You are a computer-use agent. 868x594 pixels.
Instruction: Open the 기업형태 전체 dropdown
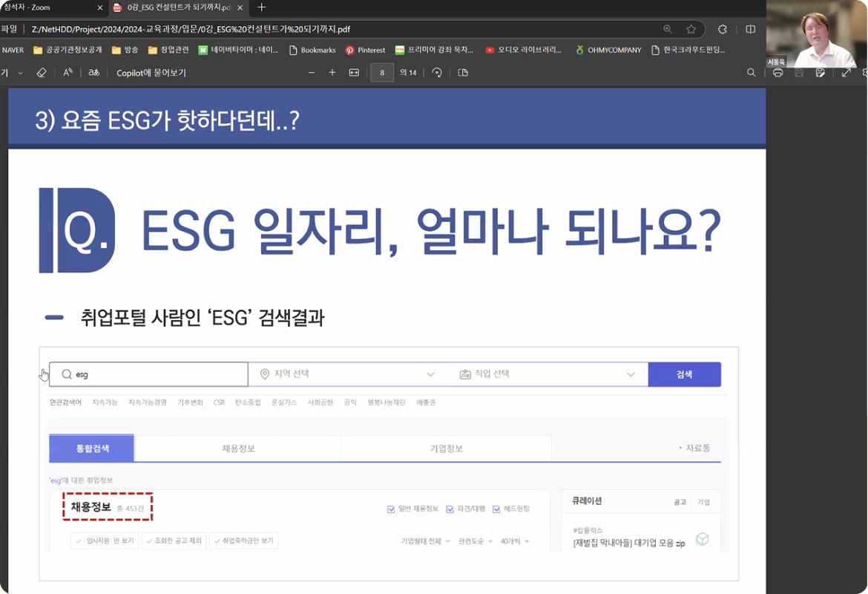425,541
